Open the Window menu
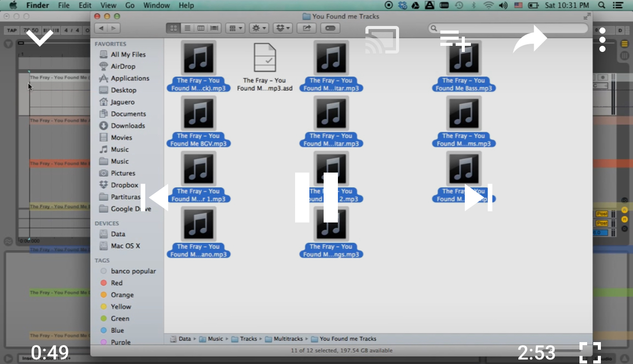Image resolution: width=633 pixels, height=364 pixels. [156, 5]
